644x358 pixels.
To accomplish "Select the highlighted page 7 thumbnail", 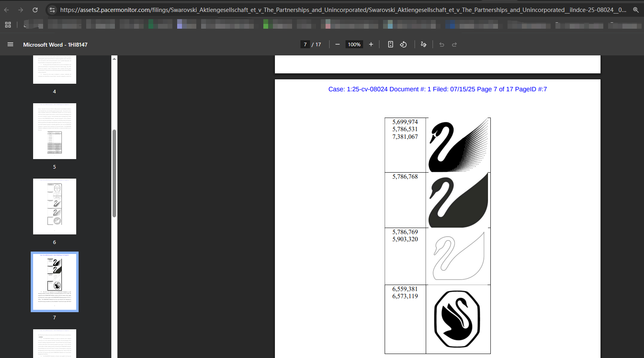I will [x=55, y=282].
